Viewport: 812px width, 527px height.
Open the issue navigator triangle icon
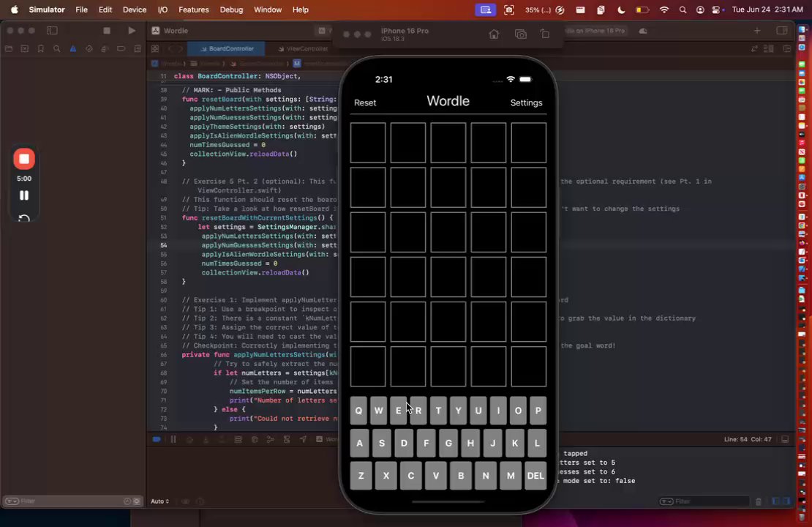73,49
